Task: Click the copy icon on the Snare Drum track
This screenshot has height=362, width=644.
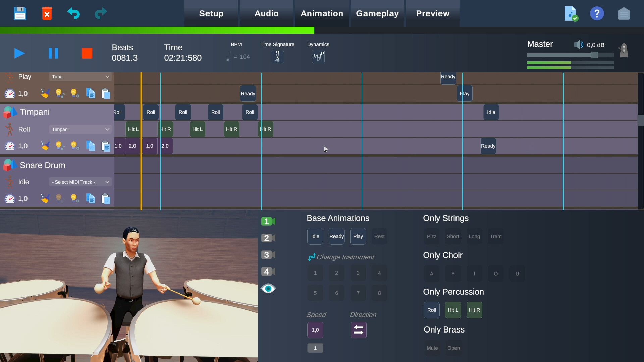Action: pos(90,198)
